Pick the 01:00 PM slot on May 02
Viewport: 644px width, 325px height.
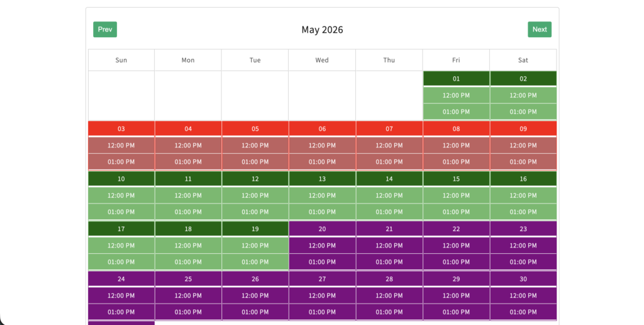point(523,111)
